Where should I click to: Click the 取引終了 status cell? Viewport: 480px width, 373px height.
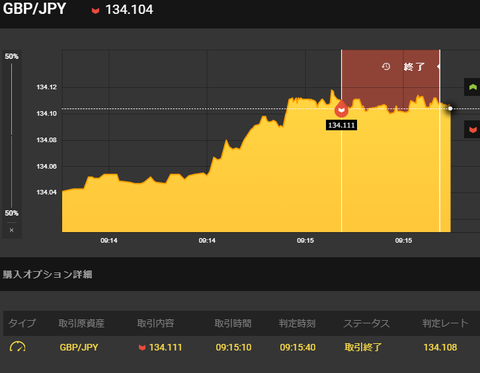pyautogui.click(x=363, y=347)
